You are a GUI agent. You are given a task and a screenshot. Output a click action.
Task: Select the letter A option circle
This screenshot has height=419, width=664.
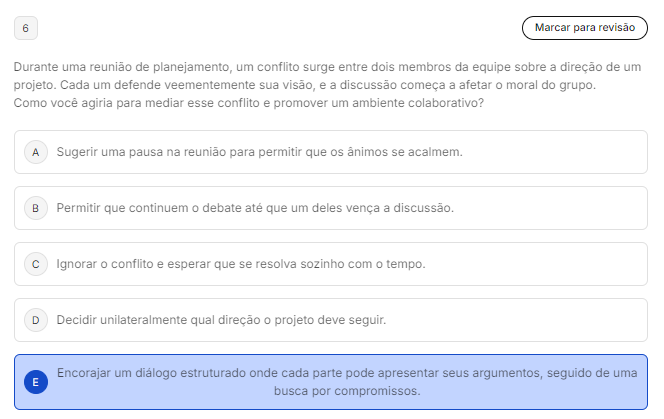pyautogui.click(x=35, y=152)
